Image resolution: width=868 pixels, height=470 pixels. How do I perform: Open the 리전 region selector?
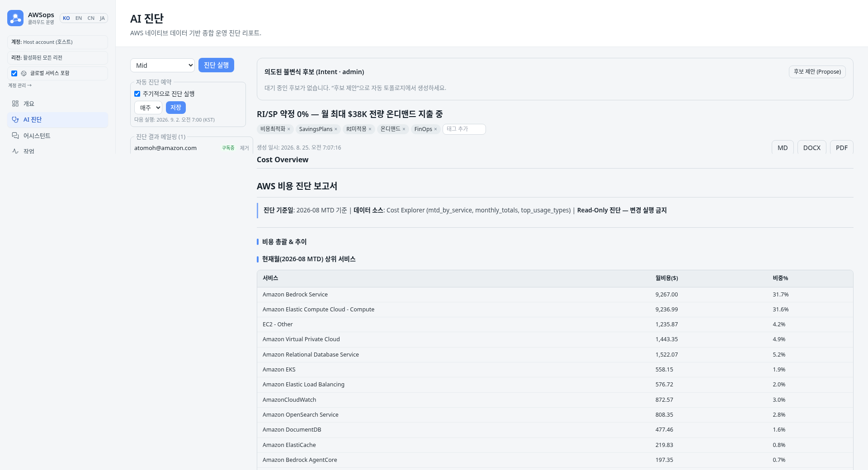(57, 57)
